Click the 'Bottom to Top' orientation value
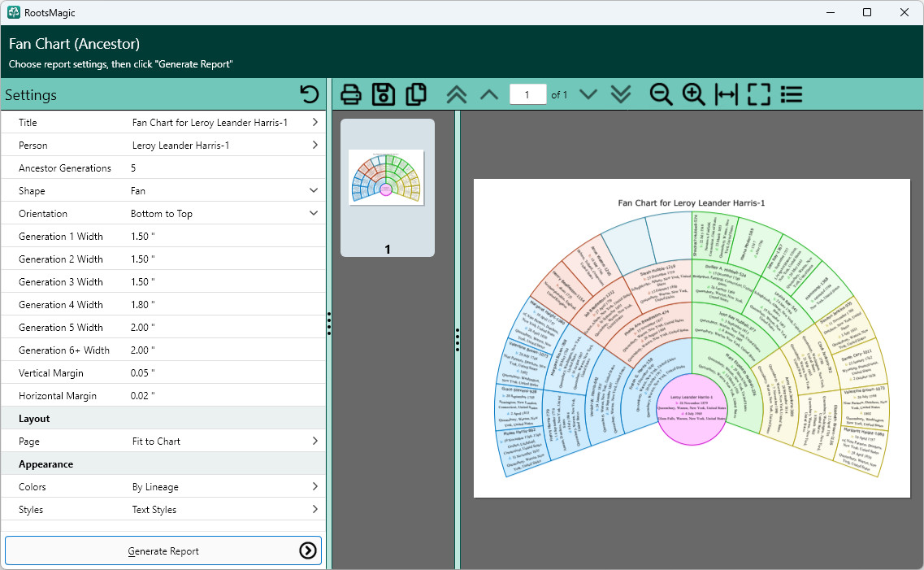The width and height of the screenshot is (924, 570). point(162,213)
